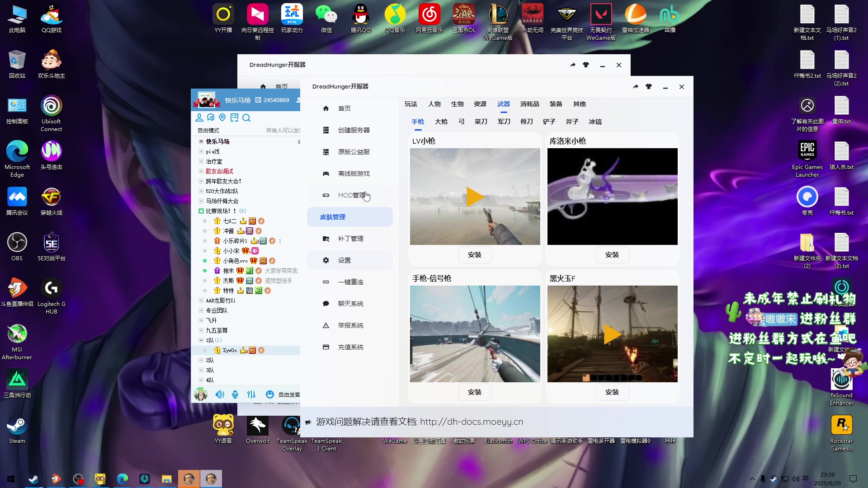Image resolution: width=868 pixels, height=488 pixels.
Task: Click the shirt skin icon in front DreadHunger title bar
Action: [649, 87]
